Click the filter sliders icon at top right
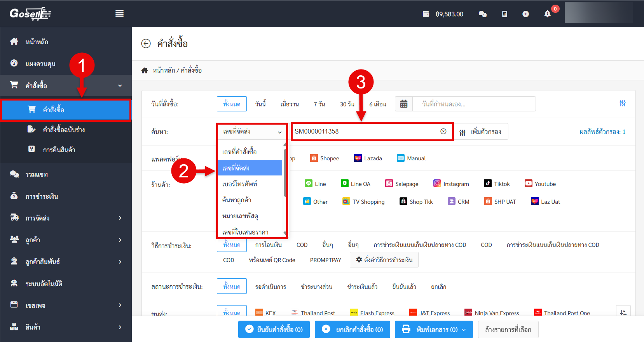The width and height of the screenshot is (644, 342). 622,103
